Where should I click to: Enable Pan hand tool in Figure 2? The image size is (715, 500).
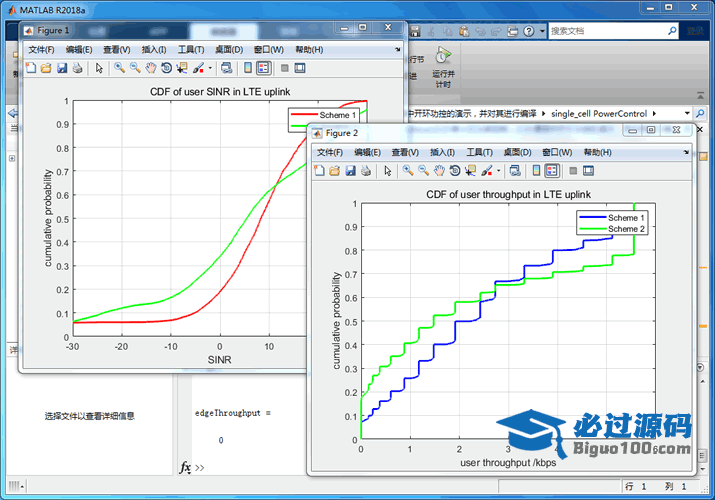tap(439, 171)
